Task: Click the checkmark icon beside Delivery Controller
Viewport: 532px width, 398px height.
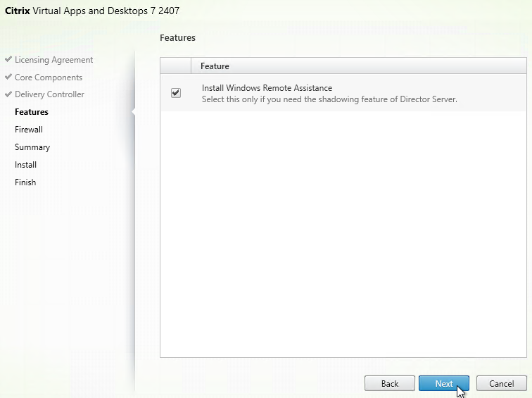Action: coord(8,94)
